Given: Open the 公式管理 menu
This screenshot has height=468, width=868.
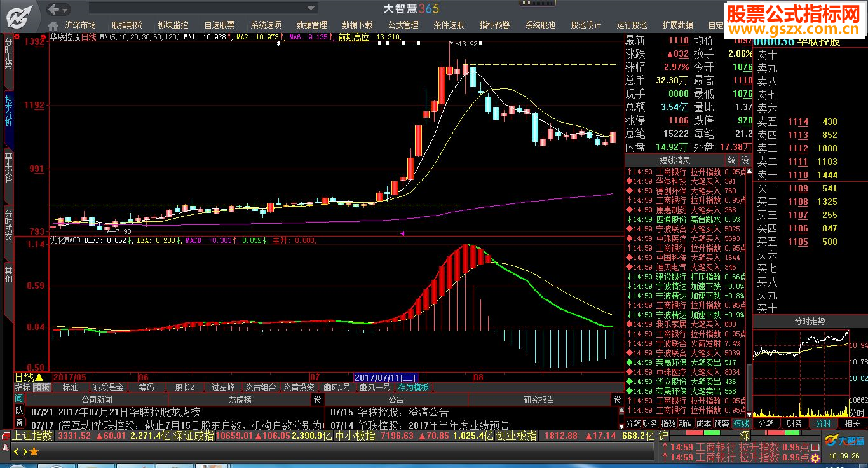Looking at the screenshot, I should [x=403, y=25].
